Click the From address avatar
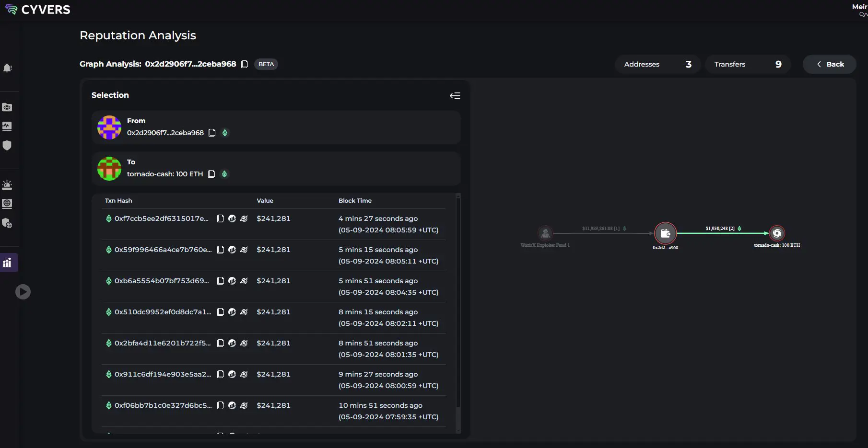 point(109,127)
